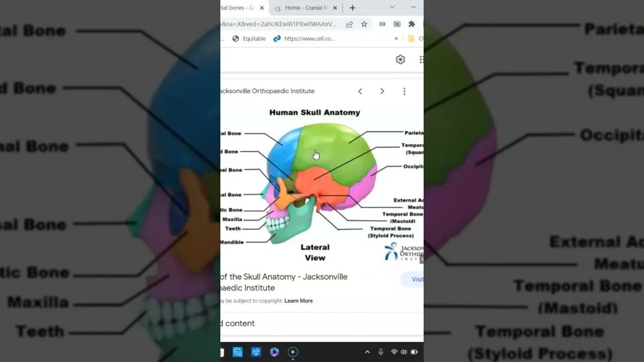
Task: Click the Human Skull Anatomy image
Action: (322, 185)
